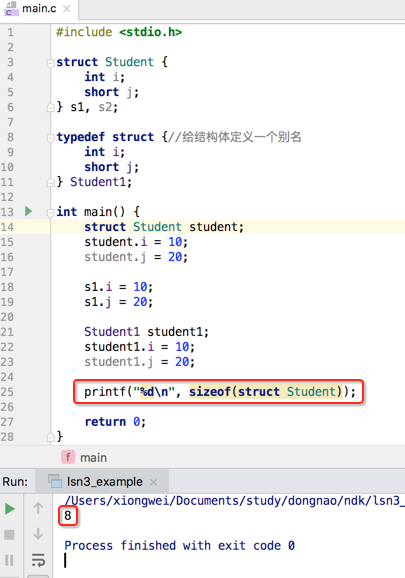405x578 pixels.
Task: Click the Chinese comment on line 8
Action: (x=235, y=137)
